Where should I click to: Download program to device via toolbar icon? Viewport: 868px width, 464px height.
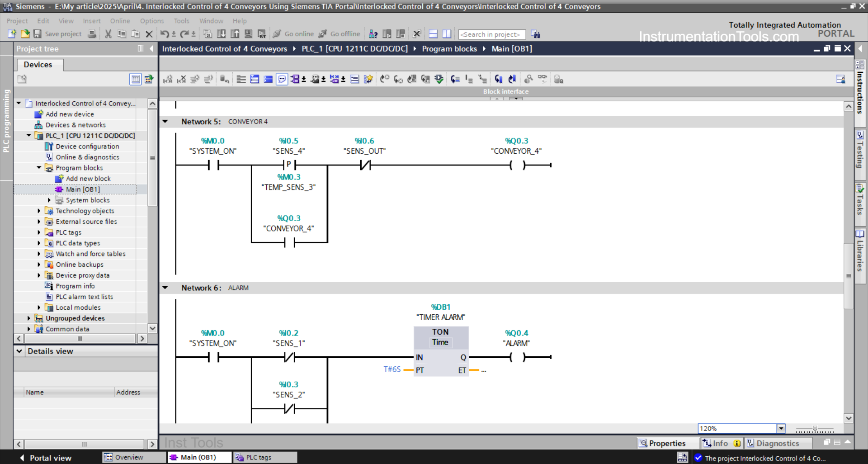click(x=222, y=33)
